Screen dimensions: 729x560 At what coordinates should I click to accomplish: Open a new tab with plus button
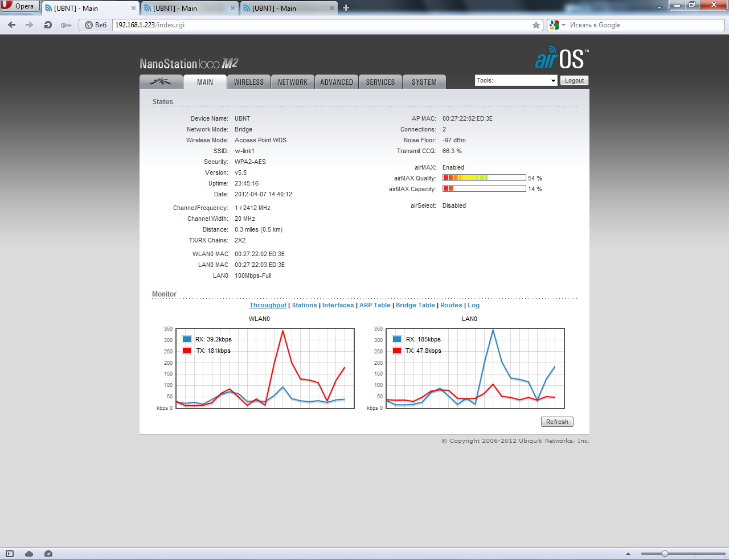(x=346, y=8)
